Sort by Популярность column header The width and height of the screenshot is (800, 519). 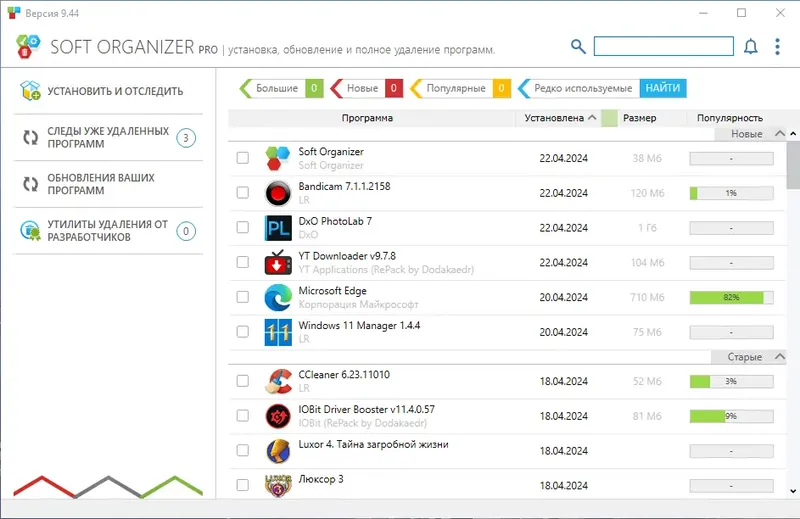(730, 118)
